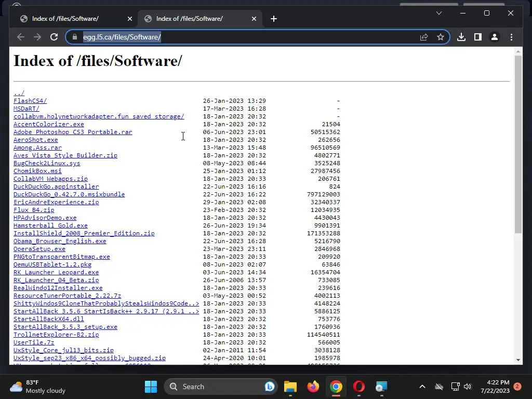Download InstallShield 2008 Premier Edition.zip

pyautogui.click(x=84, y=233)
